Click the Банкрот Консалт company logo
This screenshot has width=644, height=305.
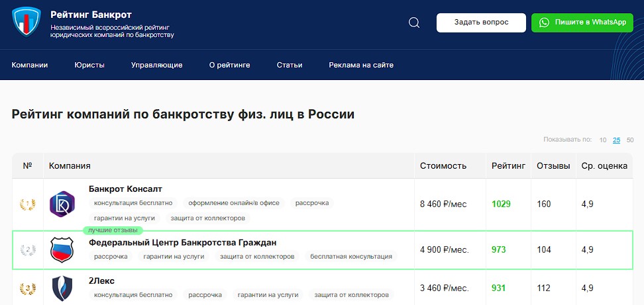62,204
